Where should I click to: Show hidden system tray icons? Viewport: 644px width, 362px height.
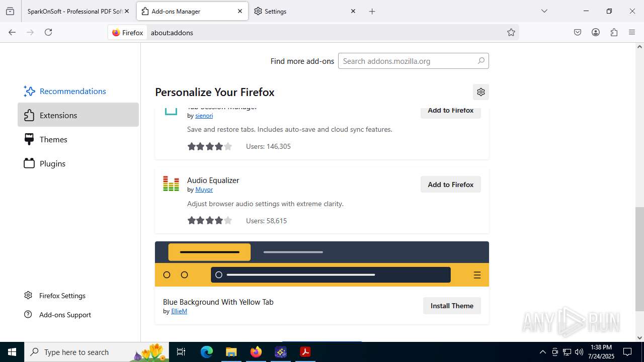[x=542, y=352]
